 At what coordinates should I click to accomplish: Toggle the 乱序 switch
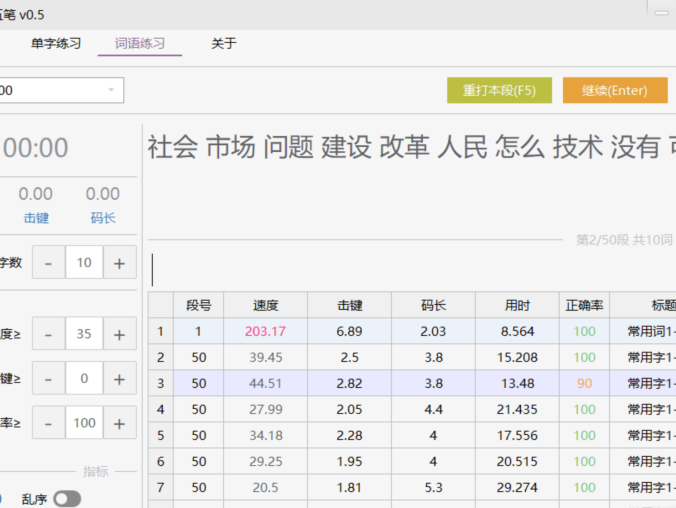tap(67, 499)
